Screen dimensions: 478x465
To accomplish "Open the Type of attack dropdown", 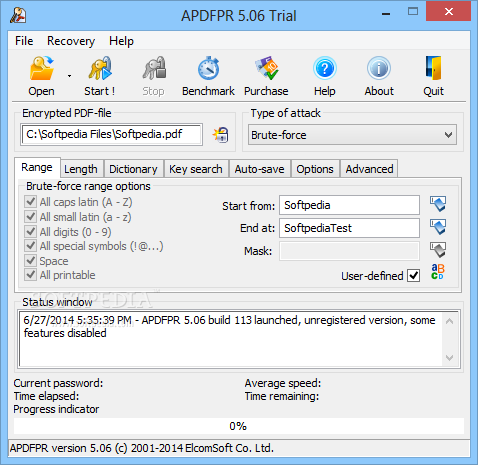I will point(352,135).
